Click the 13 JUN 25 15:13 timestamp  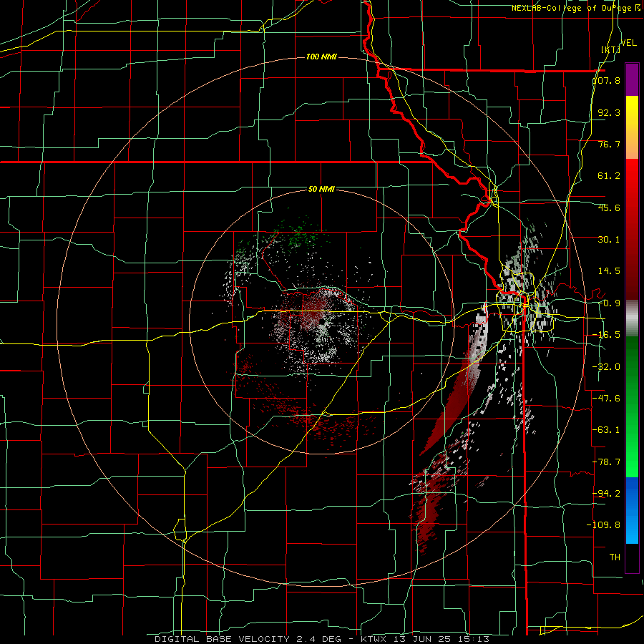(x=441, y=639)
